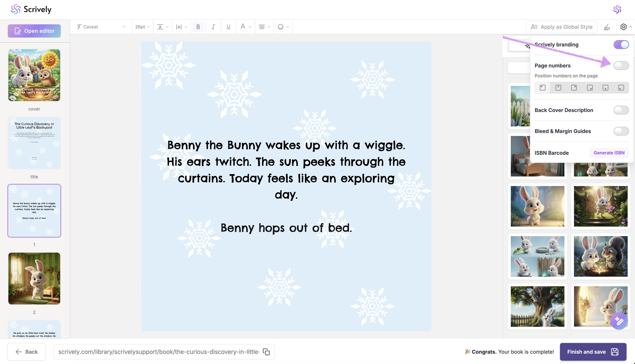Screen dimensions: 635x364
Task: Disable Scrively branding toggle
Action: (621, 45)
